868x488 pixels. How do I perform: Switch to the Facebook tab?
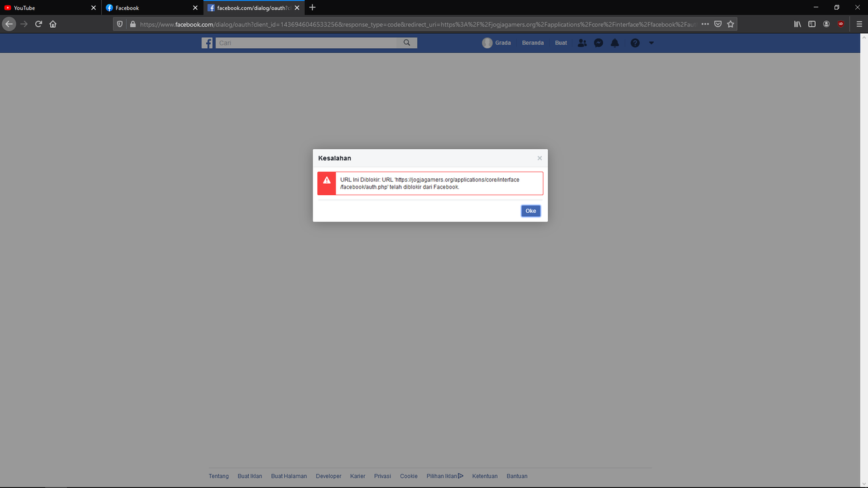tap(153, 7)
